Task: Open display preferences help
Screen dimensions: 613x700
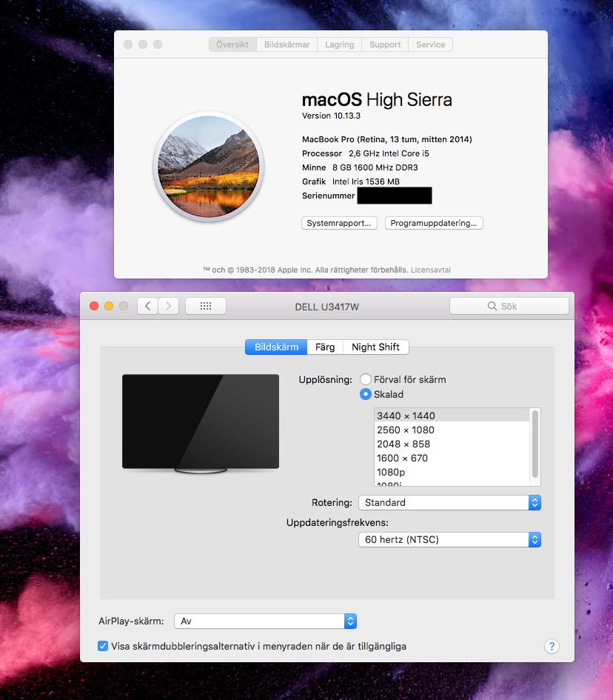Action: tap(552, 646)
